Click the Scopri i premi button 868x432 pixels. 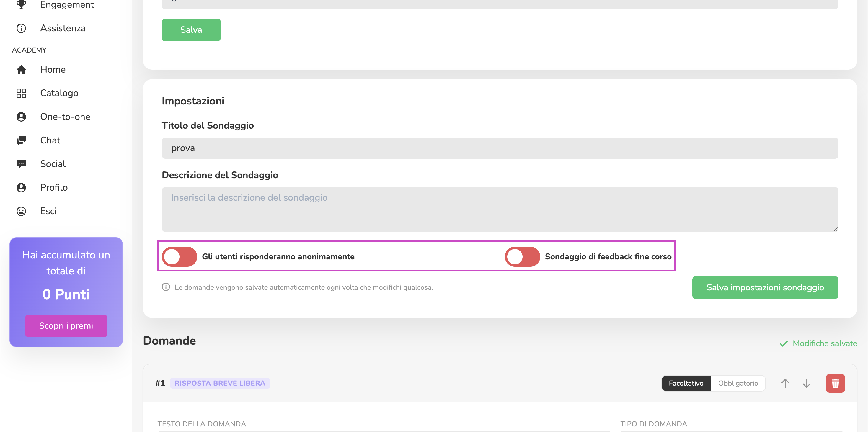(x=66, y=326)
